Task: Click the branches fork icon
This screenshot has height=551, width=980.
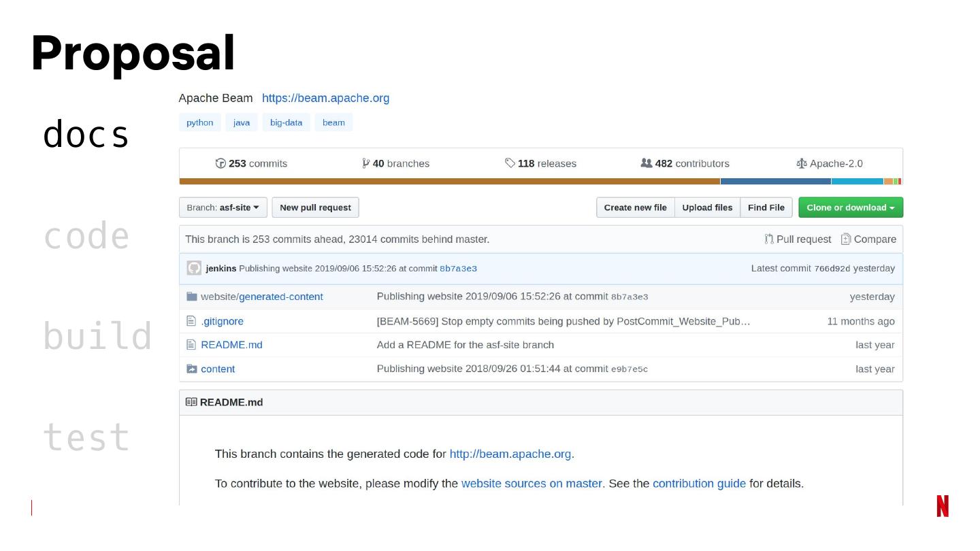Action: pos(366,163)
